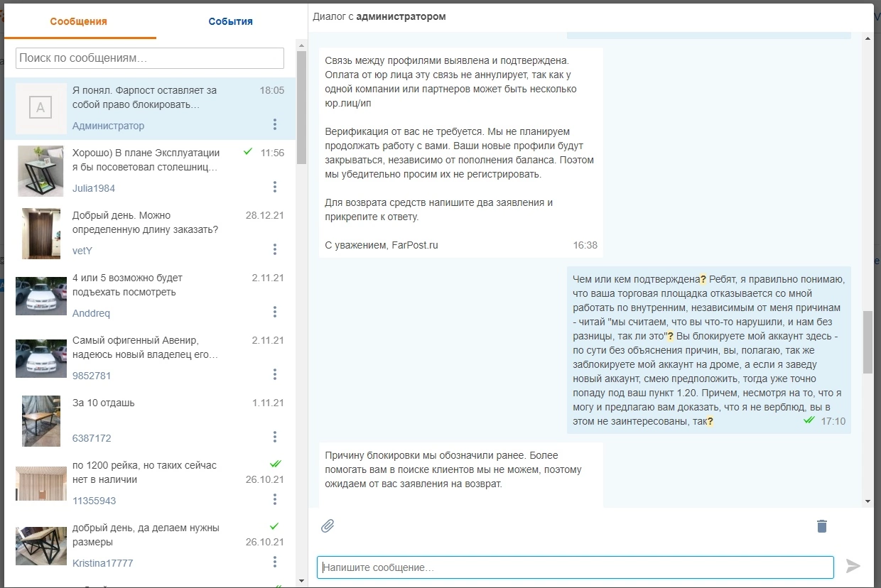This screenshot has width=881, height=588.
Task: Open message 'добрый день, да делаем нужны'
Action: (146, 528)
